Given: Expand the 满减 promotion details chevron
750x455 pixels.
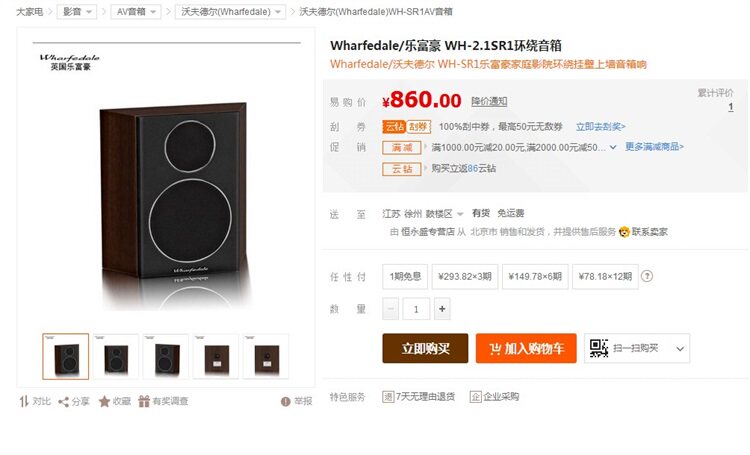Looking at the screenshot, I should point(613,147).
